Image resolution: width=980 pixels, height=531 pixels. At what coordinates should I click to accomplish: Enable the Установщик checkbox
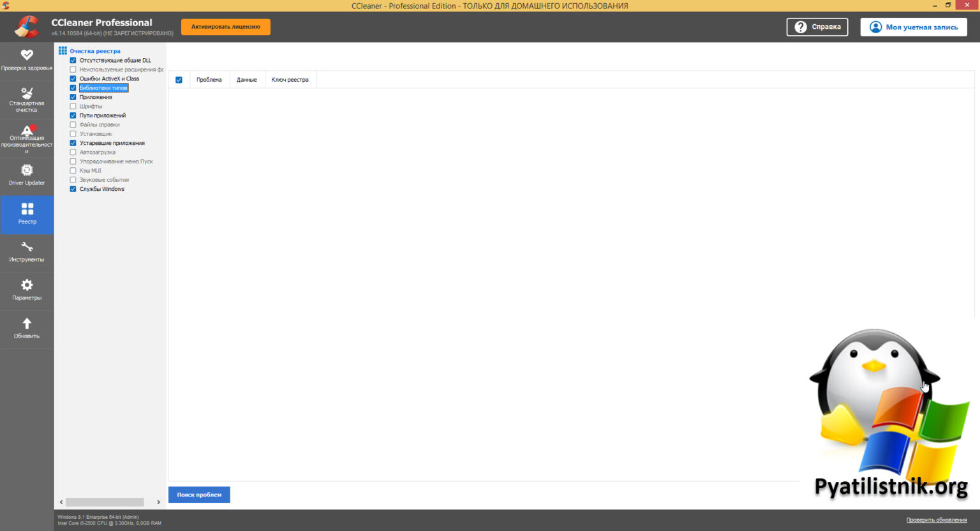(x=73, y=134)
